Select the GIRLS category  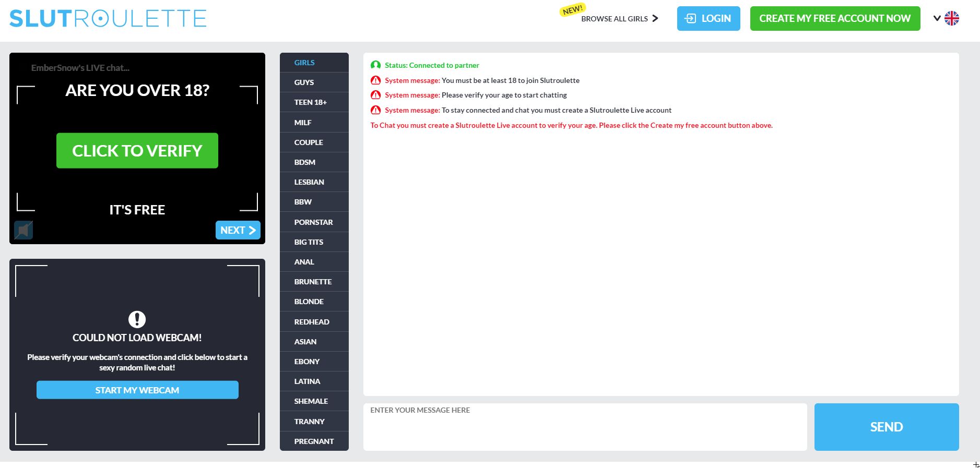[x=314, y=63]
